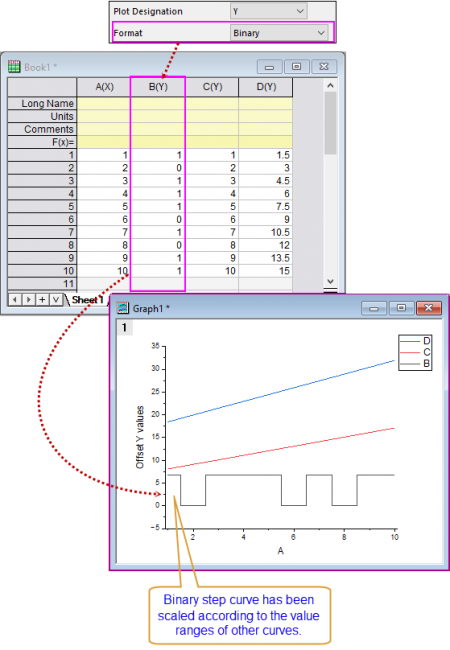Viewport: 450px width, 650px height.
Task: Select column header C(Y)
Action: coord(212,87)
